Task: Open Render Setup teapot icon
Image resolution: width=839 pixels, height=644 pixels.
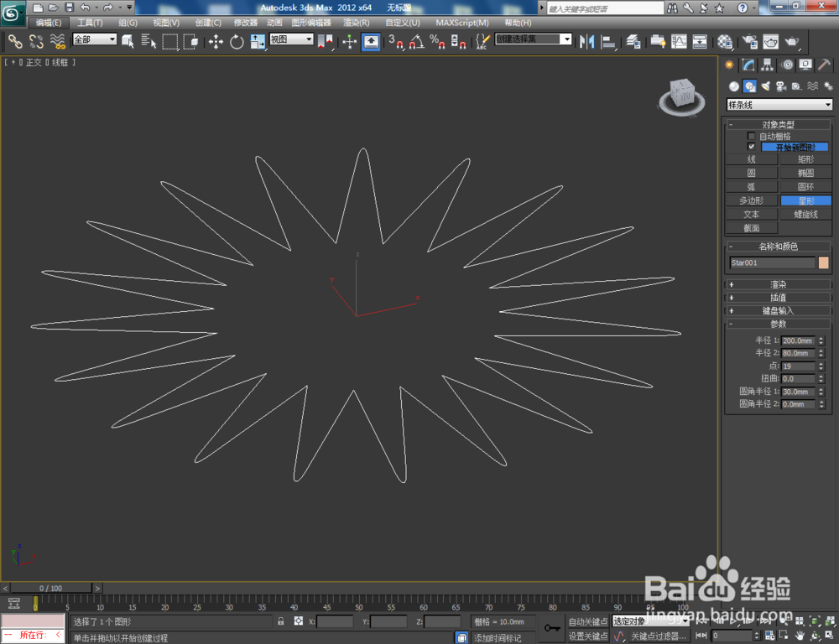Action: tap(749, 41)
